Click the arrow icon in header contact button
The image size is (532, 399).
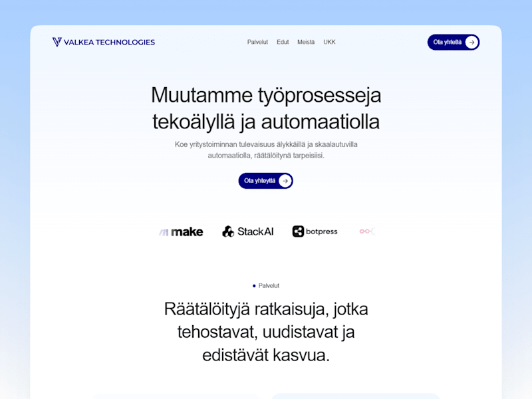pos(471,42)
